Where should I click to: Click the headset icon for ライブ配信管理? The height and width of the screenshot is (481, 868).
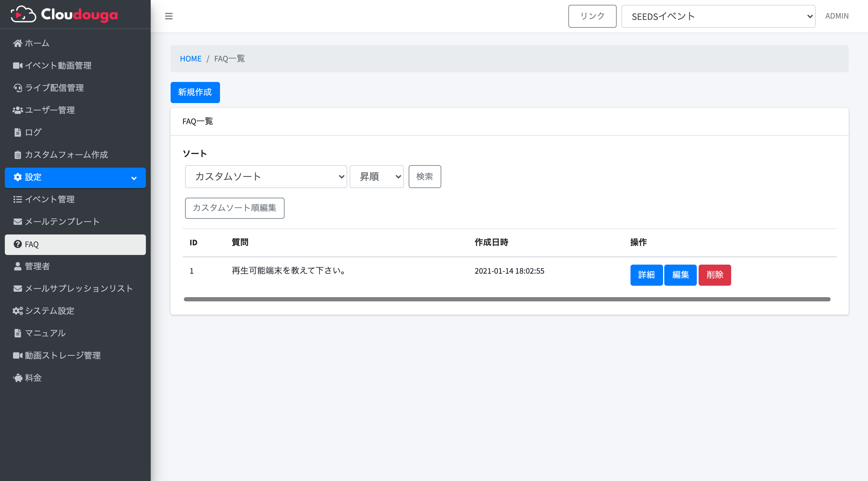(17, 88)
